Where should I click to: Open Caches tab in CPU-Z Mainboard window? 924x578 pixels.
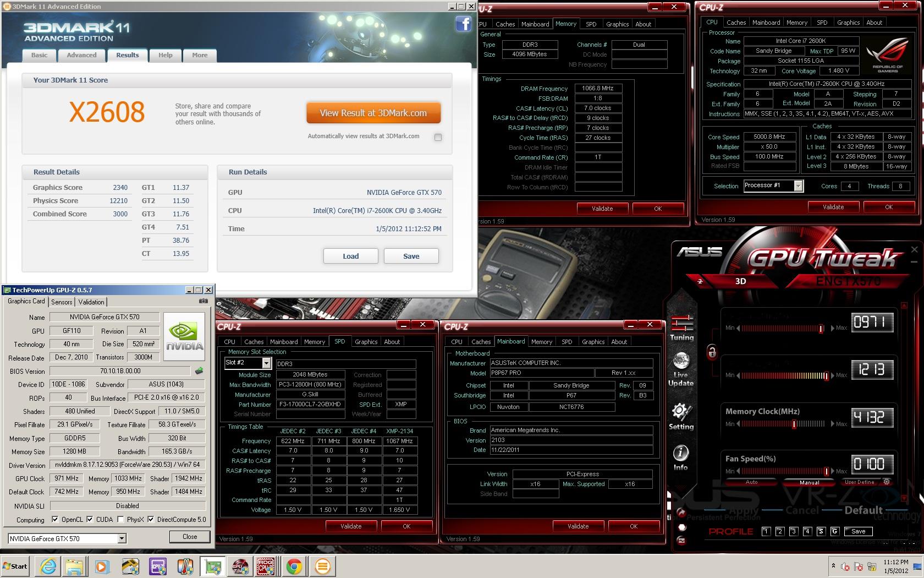point(481,342)
